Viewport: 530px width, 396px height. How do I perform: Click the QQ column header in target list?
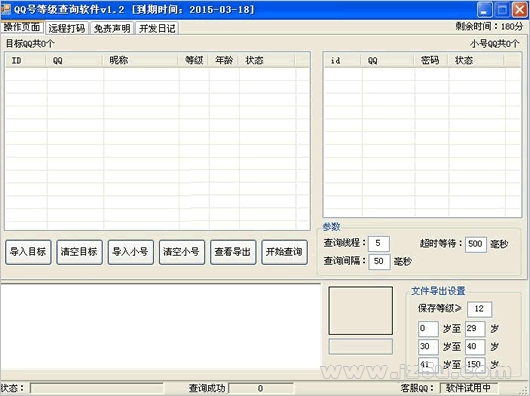(74, 60)
